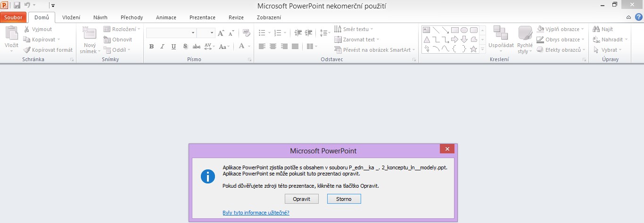This screenshot has width=644, height=223.
Task: Open the change case Aa dropdown
Action: tap(224, 46)
